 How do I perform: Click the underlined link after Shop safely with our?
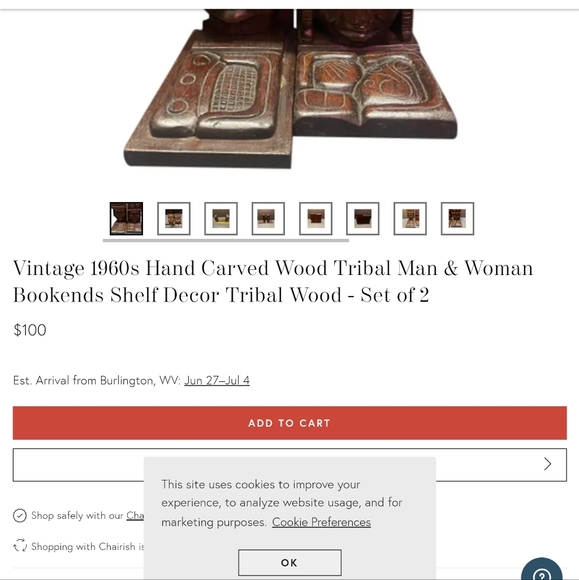click(x=135, y=515)
